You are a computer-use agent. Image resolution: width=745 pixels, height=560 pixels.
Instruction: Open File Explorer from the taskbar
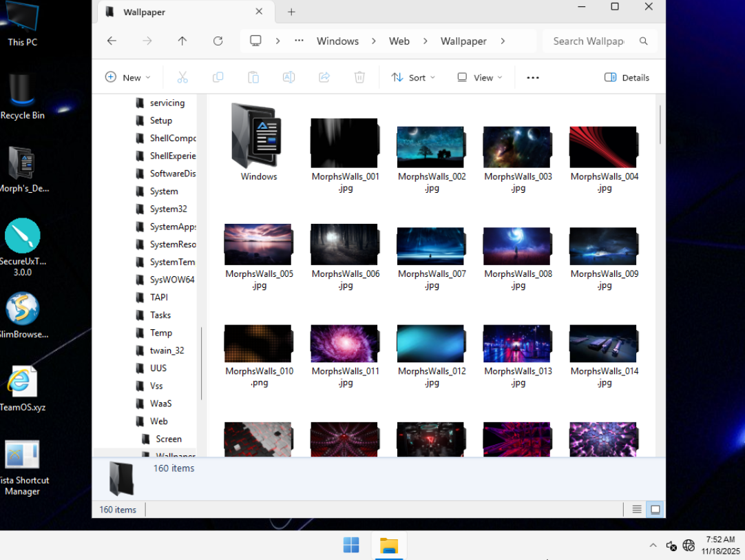389,546
